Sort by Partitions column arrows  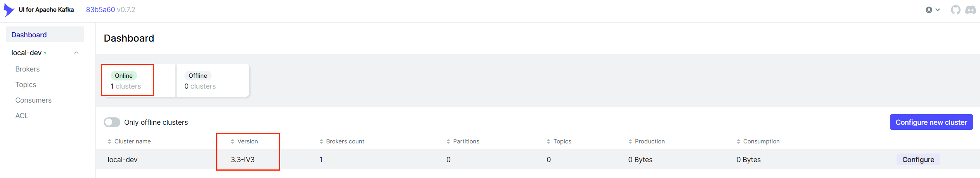(448, 141)
